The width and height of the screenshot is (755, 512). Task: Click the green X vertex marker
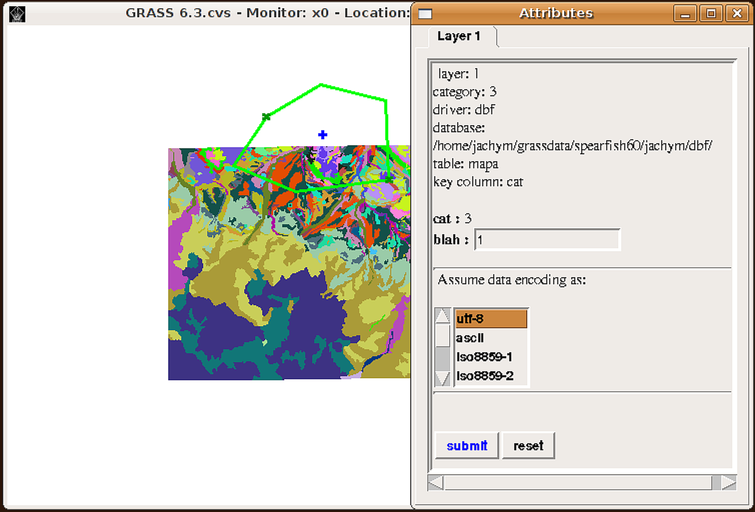(x=266, y=117)
